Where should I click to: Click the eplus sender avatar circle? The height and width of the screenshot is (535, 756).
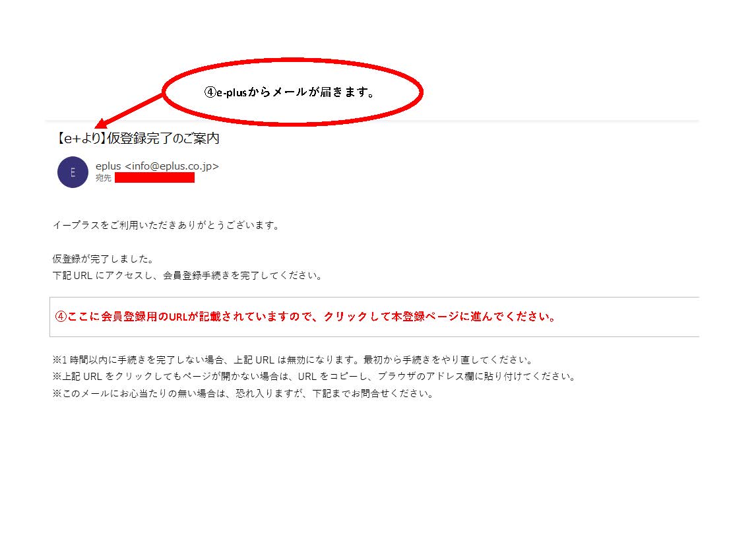(x=73, y=172)
